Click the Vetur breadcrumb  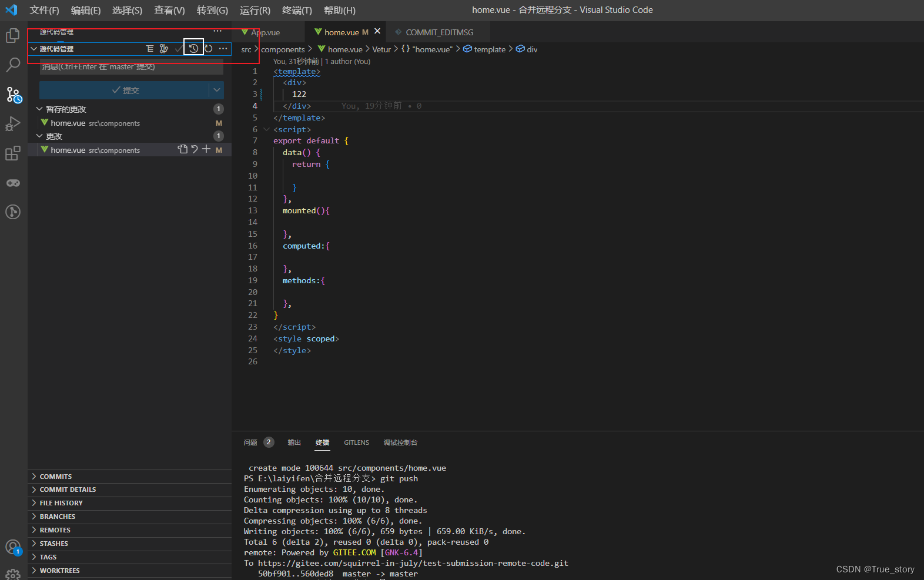point(381,49)
